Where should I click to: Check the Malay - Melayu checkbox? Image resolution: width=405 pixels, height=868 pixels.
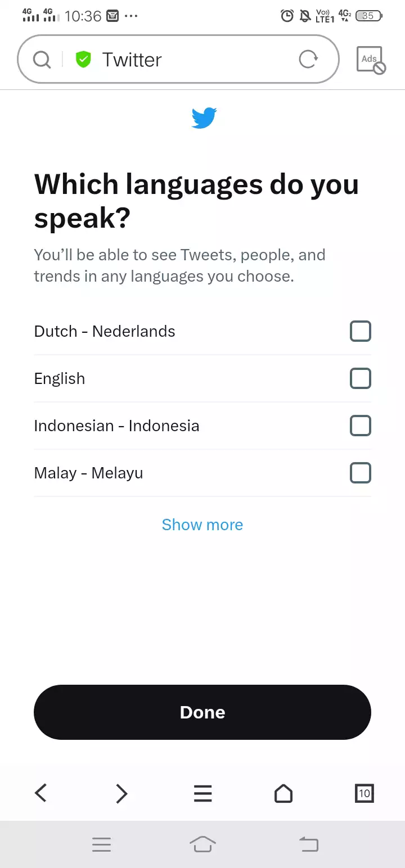click(x=361, y=473)
